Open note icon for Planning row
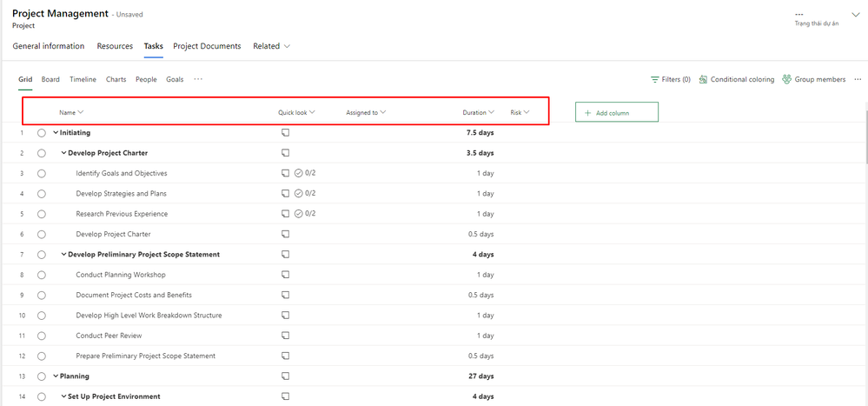 285,376
